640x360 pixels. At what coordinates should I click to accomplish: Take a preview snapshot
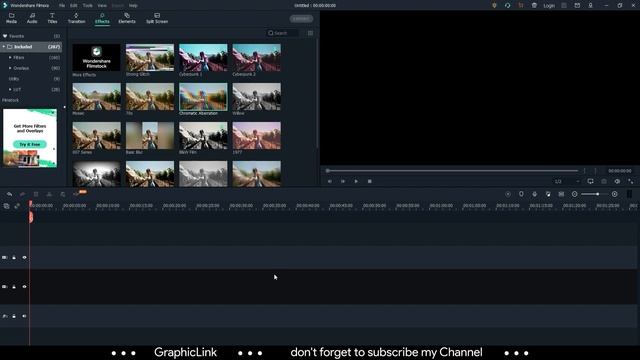[604, 181]
